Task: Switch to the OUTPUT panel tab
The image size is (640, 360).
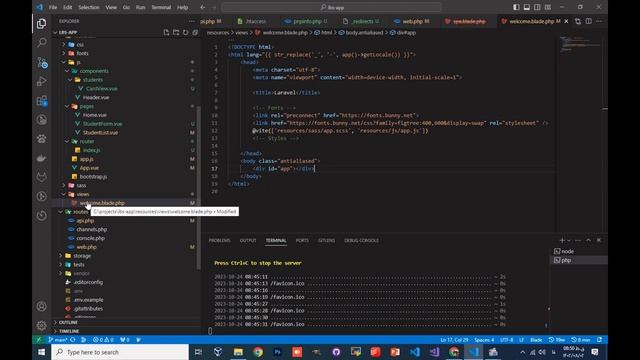Action: pyautogui.click(x=248, y=240)
